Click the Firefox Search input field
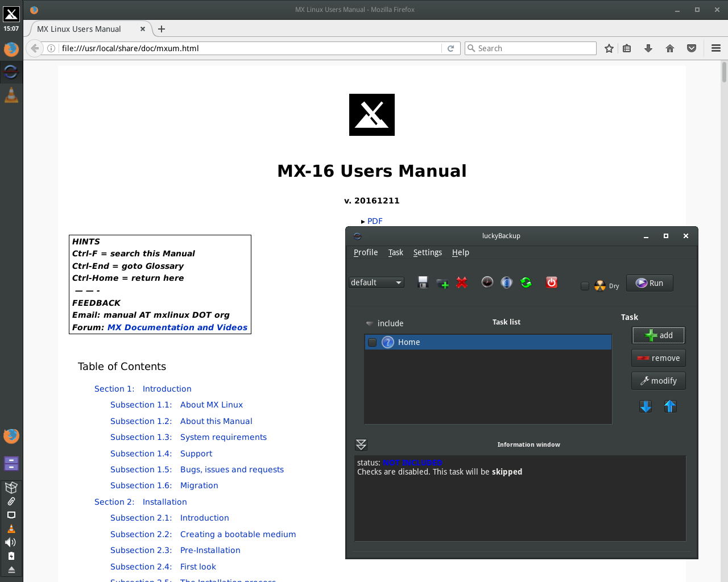 point(531,48)
